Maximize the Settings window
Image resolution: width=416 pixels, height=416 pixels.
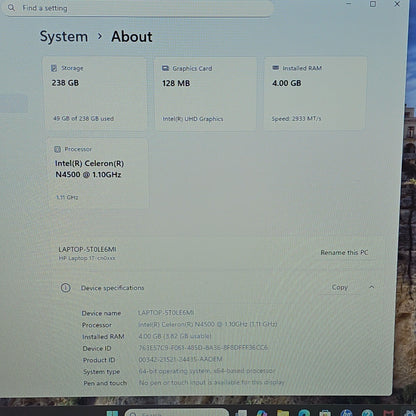(x=373, y=4)
